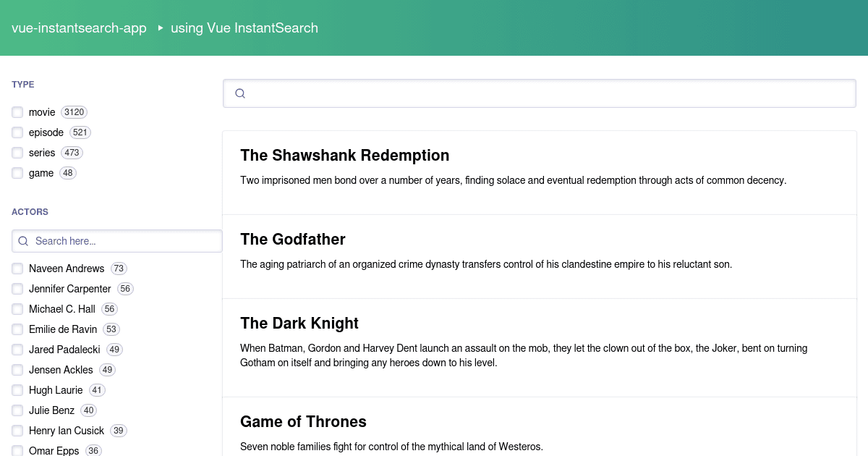This screenshot has width=868, height=456.
Task: Click using Vue InstantSearch in the header
Action: tap(244, 28)
